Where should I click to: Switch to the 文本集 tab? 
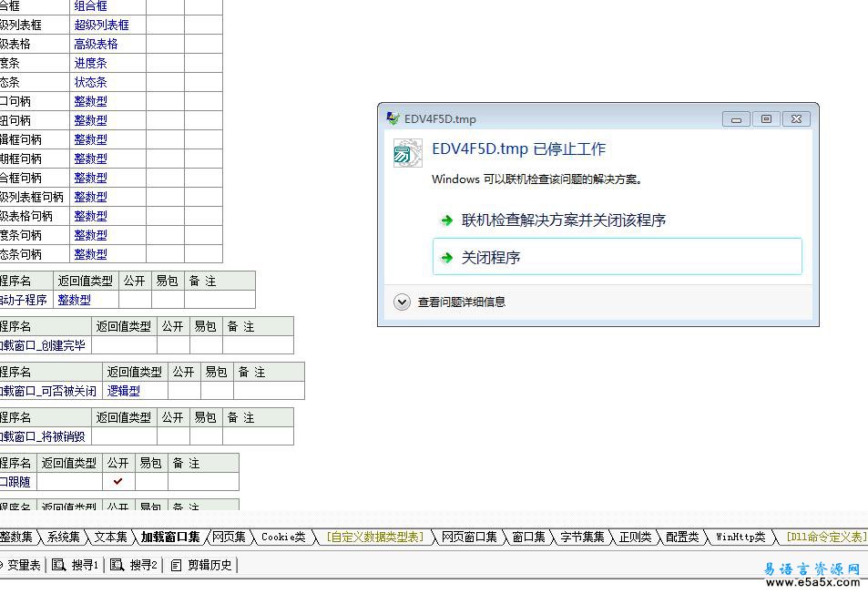[x=111, y=537]
